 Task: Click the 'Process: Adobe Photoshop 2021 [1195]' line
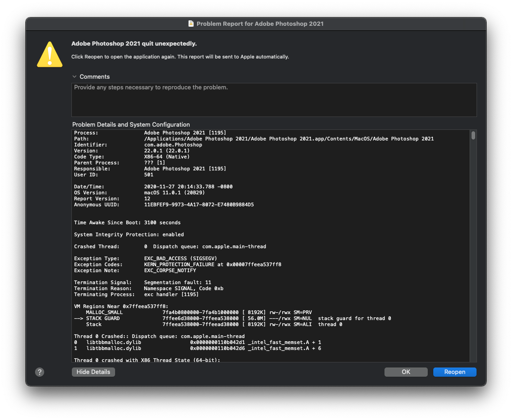pos(150,133)
